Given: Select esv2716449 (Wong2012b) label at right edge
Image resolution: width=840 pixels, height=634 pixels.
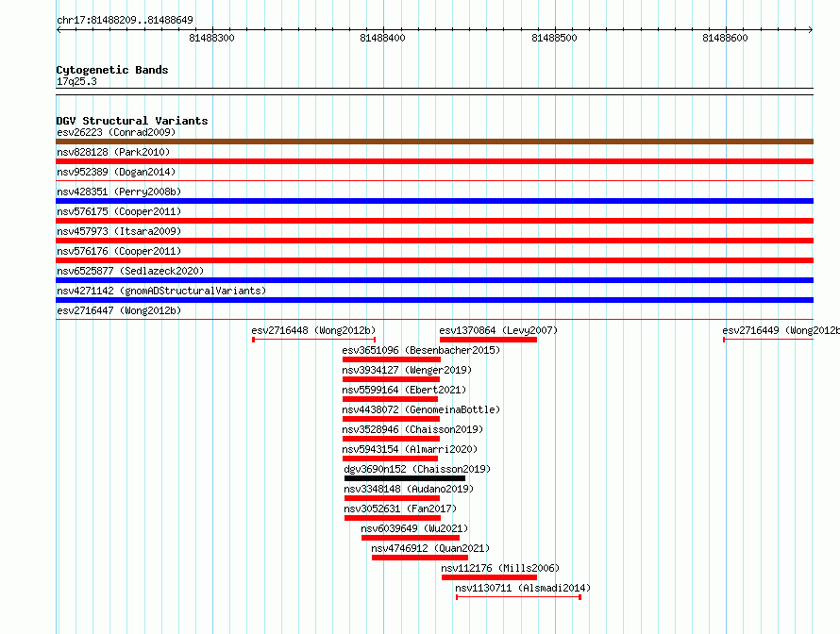Looking at the screenshot, I should point(781,330).
